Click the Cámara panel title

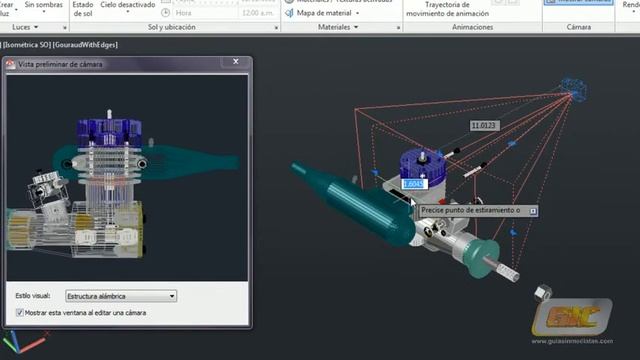pyautogui.click(x=578, y=27)
